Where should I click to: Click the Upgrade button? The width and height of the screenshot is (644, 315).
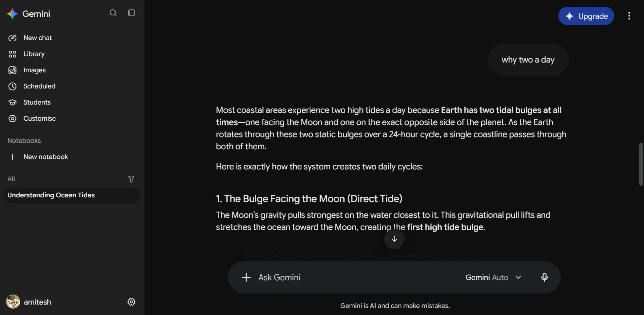point(586,16)
